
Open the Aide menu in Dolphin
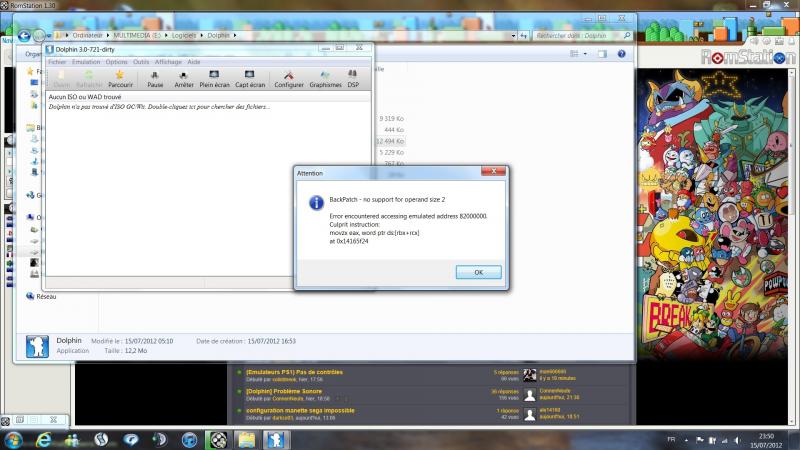[x=193, y=62]
